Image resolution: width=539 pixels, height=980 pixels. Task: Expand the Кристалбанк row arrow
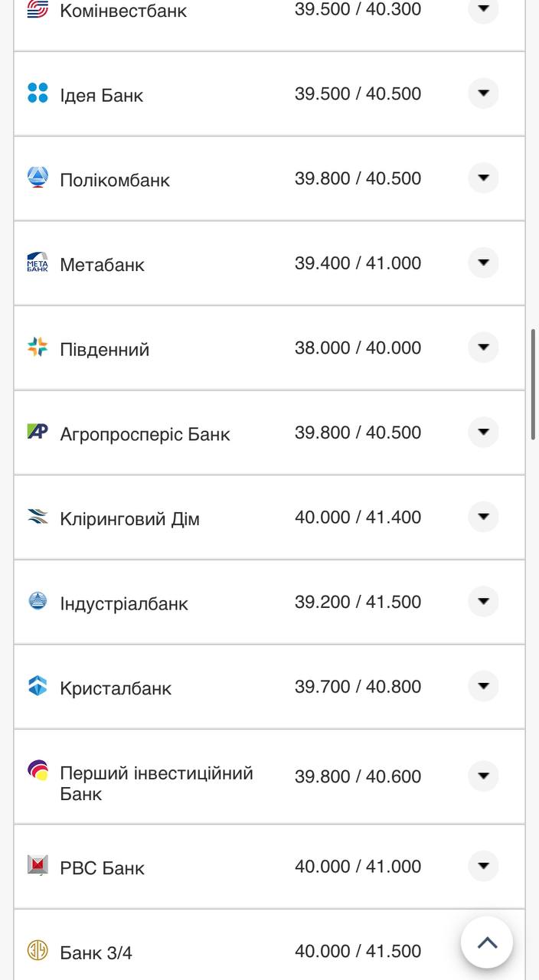coord(483,686)
